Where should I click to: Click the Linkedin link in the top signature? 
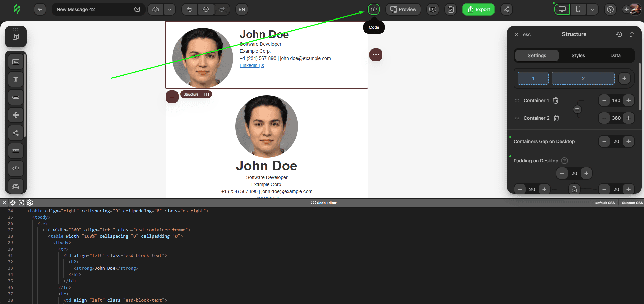coord(249,65)
